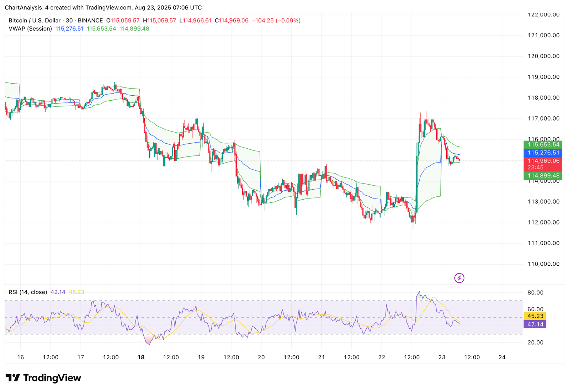Click the purple lightning bolt icon
The height and width of the screenshot is (392, 569).
pyautogui.click(x=459, y=278)
